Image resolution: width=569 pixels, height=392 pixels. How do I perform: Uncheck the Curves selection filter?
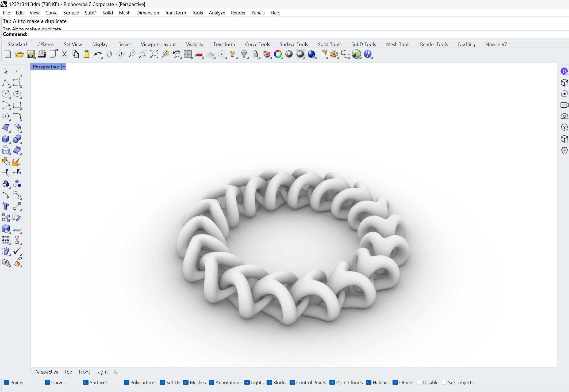pos(47,382)
